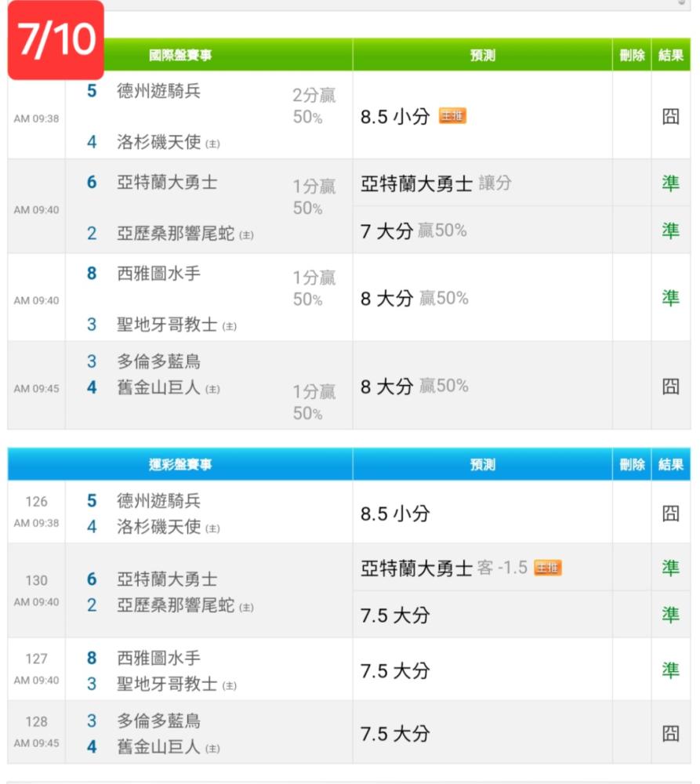Open the 聖地牙哥教士 team link in 國際盤

[167, 324]
